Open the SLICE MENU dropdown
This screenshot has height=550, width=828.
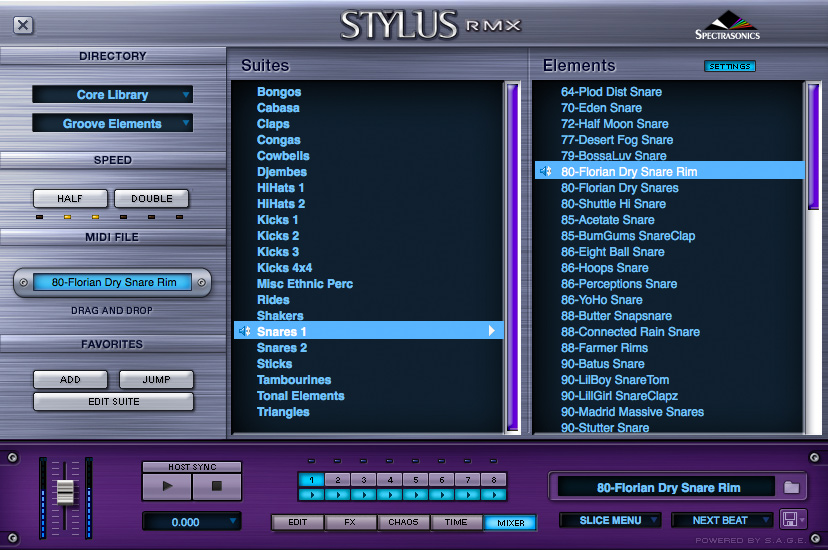pos(610,520)
